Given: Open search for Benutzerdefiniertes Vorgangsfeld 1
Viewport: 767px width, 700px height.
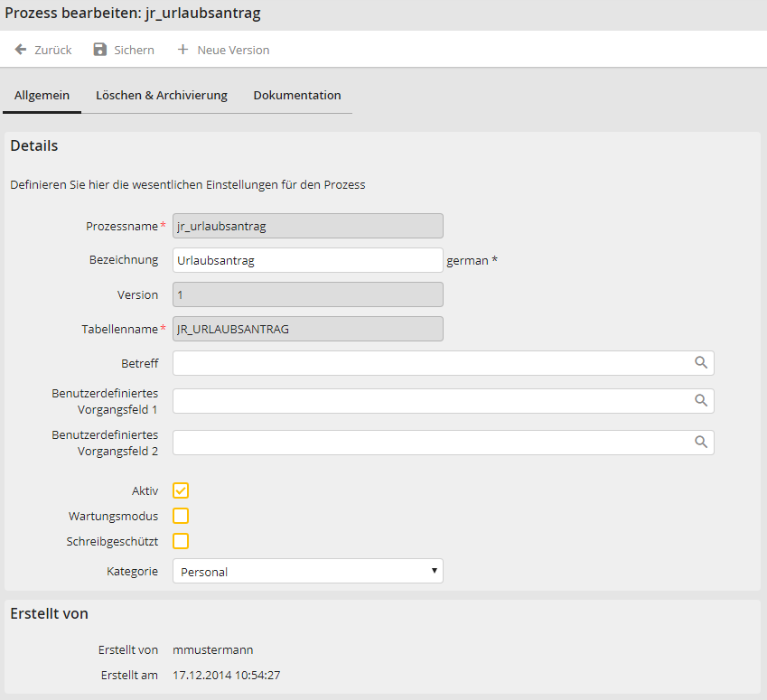Looking at the screenshot, I should click(700, 401).
